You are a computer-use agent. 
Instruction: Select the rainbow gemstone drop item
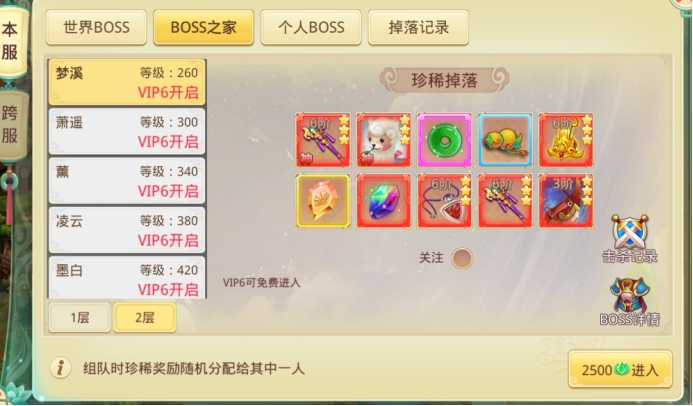tap(384, 201)
